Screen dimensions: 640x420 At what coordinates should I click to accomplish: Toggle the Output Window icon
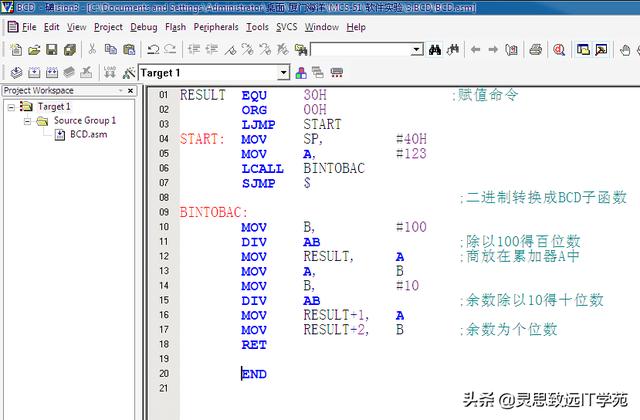pyautogui.click(x=601, y=50)
